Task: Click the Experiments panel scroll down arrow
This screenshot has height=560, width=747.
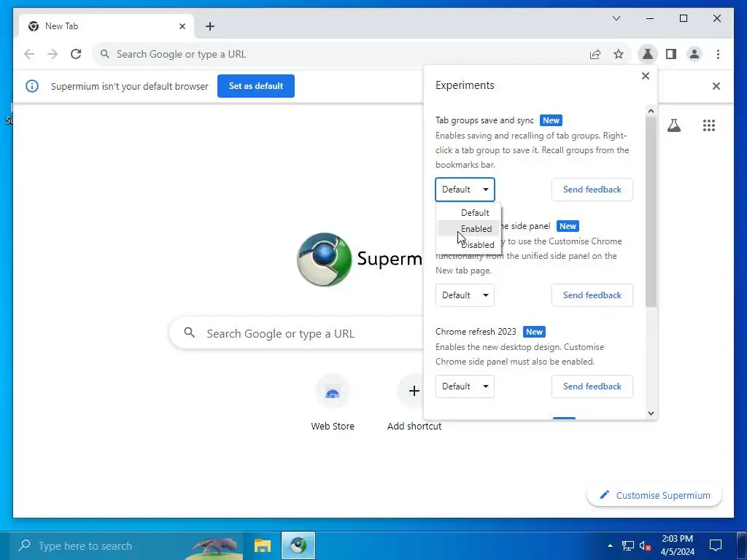Action: (651, 413)
